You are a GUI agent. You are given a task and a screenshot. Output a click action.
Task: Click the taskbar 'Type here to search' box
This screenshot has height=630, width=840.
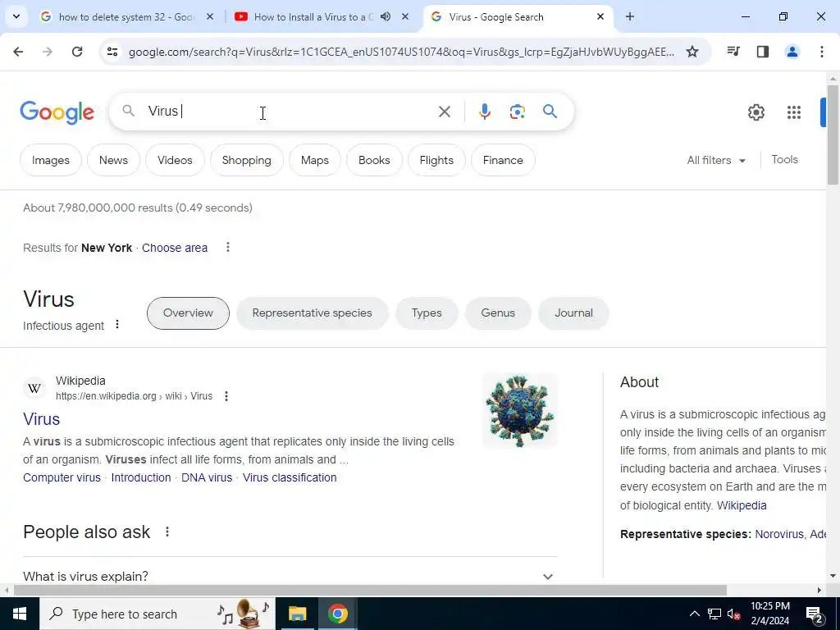click(x=157, y=614)
